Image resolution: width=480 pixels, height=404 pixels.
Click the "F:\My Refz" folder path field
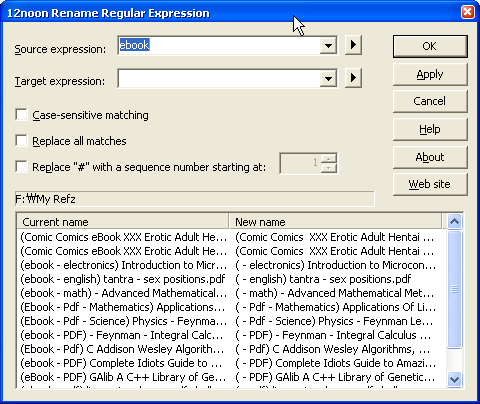click(195, 199)
